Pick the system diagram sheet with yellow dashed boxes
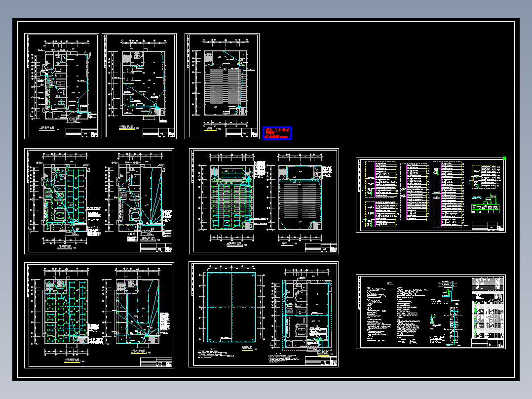This screenshot has width=532, height=399. tap(430, 195)
